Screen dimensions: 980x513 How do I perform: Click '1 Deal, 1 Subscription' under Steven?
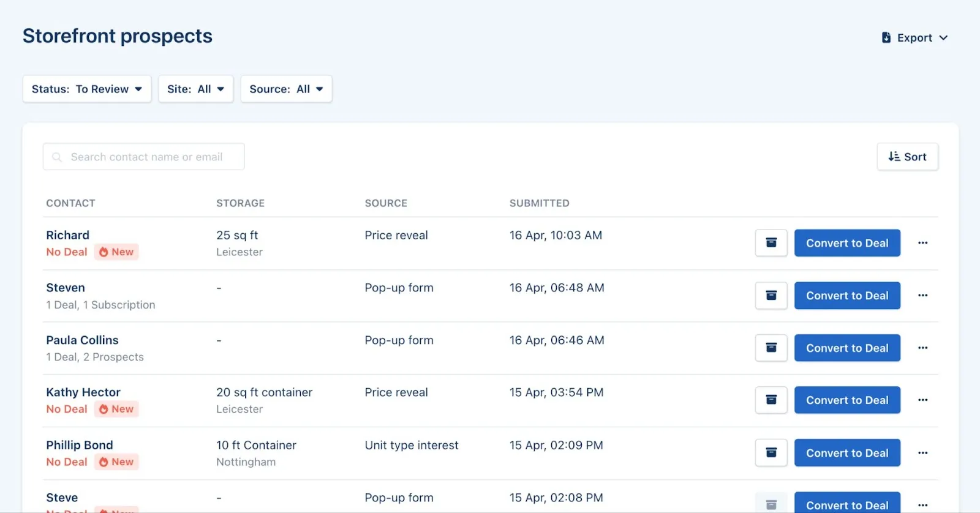(100, 305)
